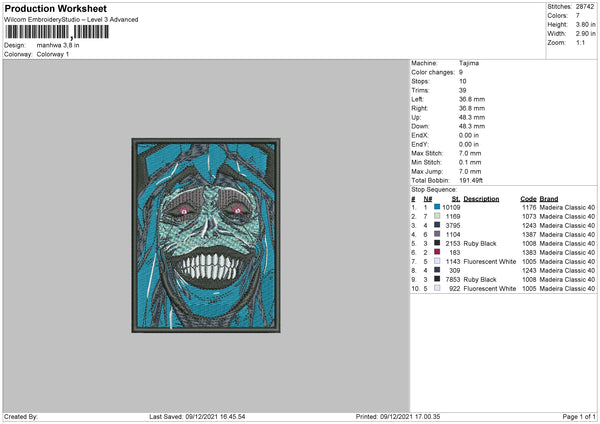This screenshot has height=424, width=600.
Task: Click the Machine value 'Tajima'
Action: click(x=469, y=63)
